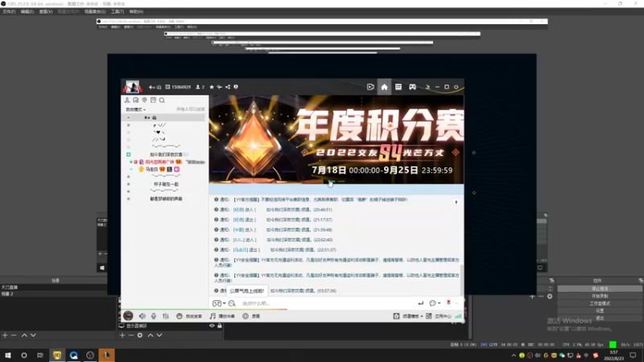The width and height of the screenshot is (644, 362).
Task: Open the YY audio mixer icon
Action: (x=166, y=316)
